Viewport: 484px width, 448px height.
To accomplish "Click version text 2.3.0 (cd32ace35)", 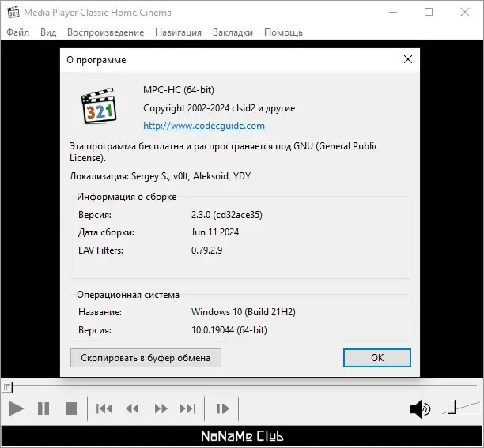I will pyautogui.click(x=227, y=215).
